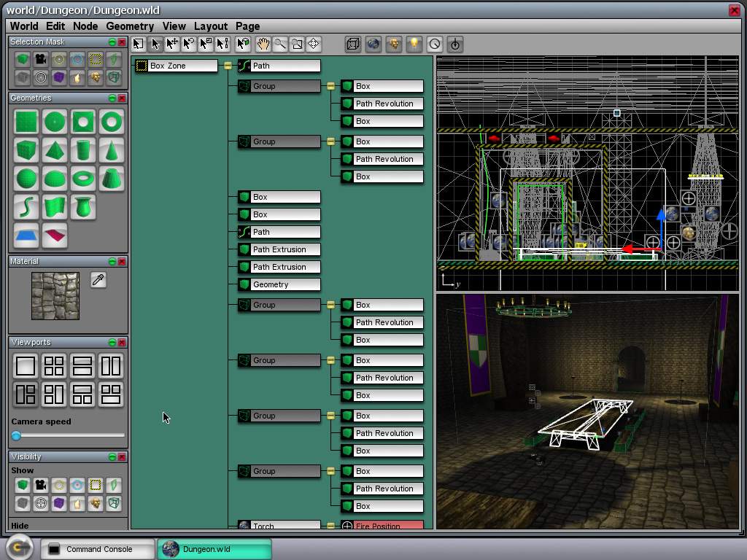Pick the torus geometry icon

(83, 179)
